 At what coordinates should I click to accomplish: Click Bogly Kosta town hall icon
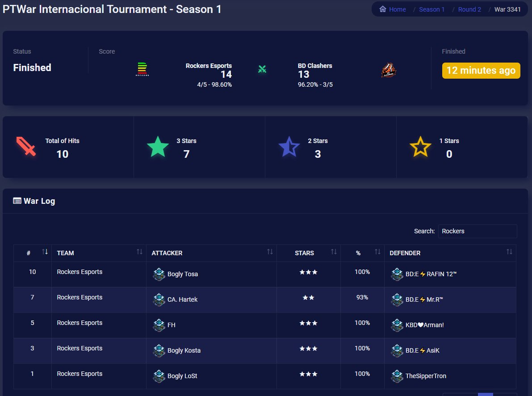coord(159,350)
